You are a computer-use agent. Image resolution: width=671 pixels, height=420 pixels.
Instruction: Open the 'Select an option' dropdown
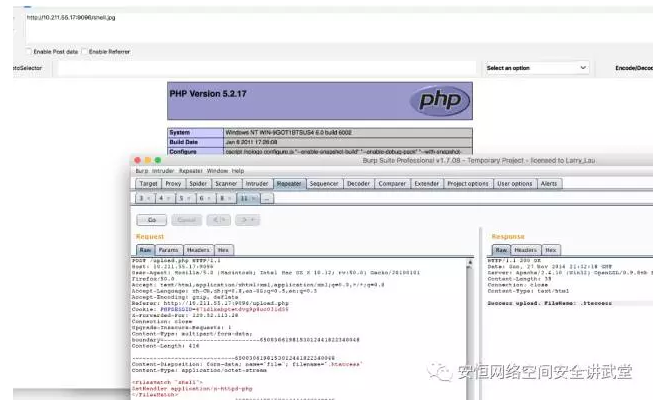(537, 68)
